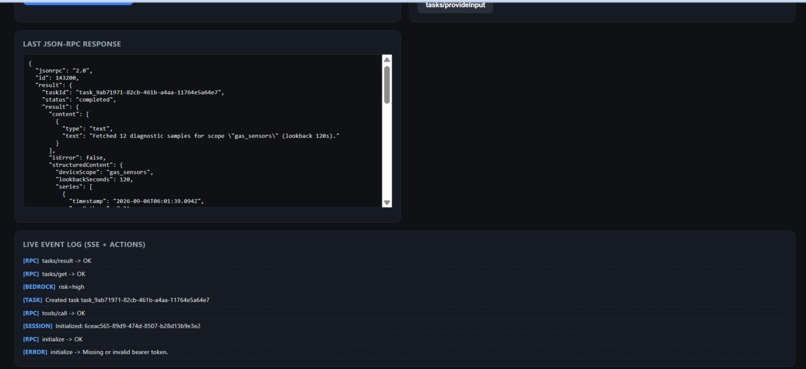The image size is (806, 369).
Task: Click the "structuredContent": { line
Action: pyautogui.click(x=85, y=164)
